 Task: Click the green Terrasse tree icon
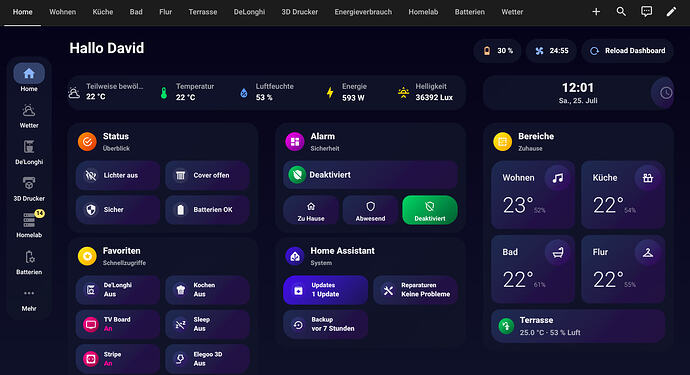pyautogui.click(x=506, y=326)
